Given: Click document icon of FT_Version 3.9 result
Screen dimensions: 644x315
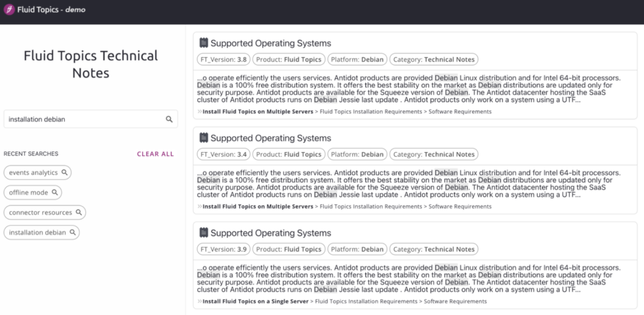Looking at the screenshot, I should (204, 233).
